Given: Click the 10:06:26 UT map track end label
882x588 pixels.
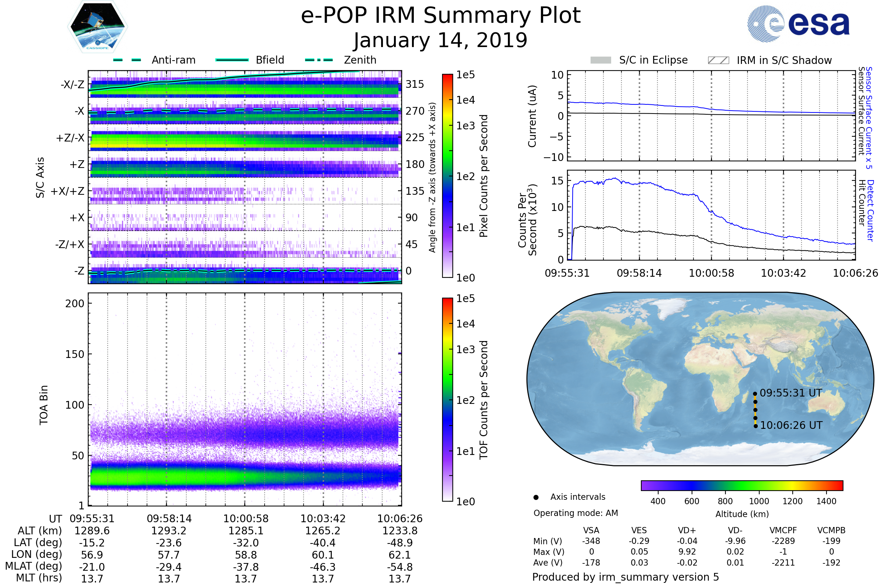Looking at the screenshot, I should tap(791, 426).
